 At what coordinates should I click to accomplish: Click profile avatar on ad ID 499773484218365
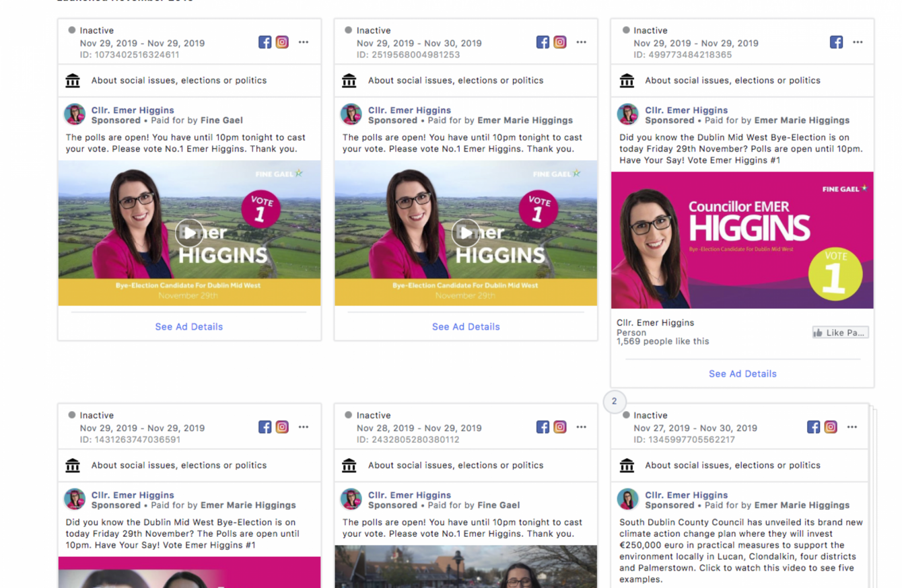(x=628, y=114)
